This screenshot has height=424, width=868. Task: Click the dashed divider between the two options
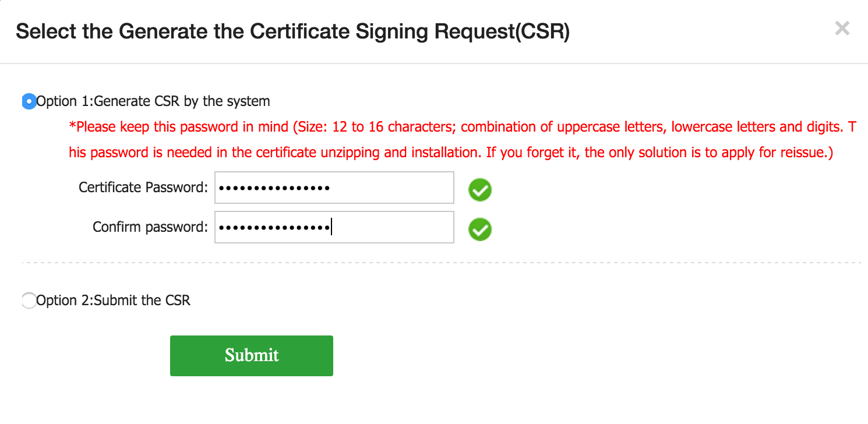[442, 263]
